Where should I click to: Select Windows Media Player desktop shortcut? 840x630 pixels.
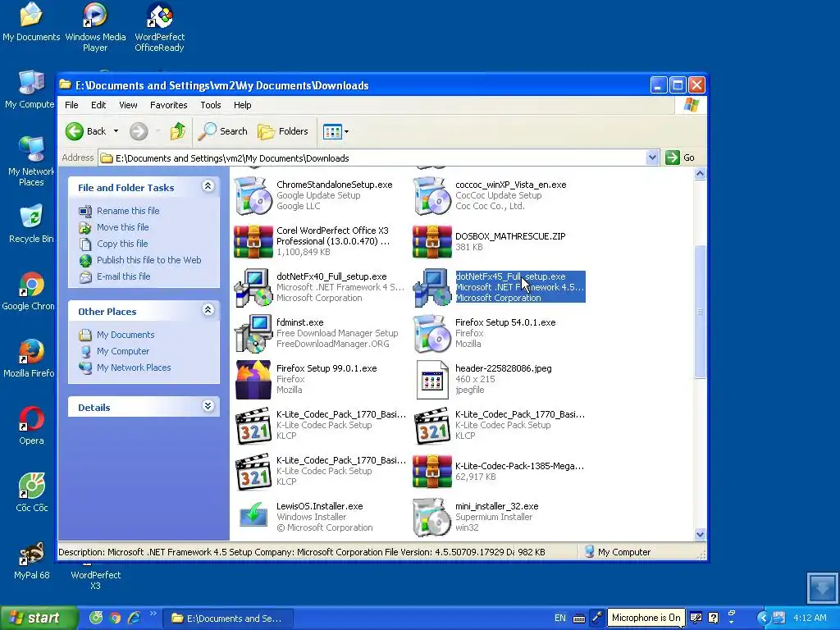point(95,27)
